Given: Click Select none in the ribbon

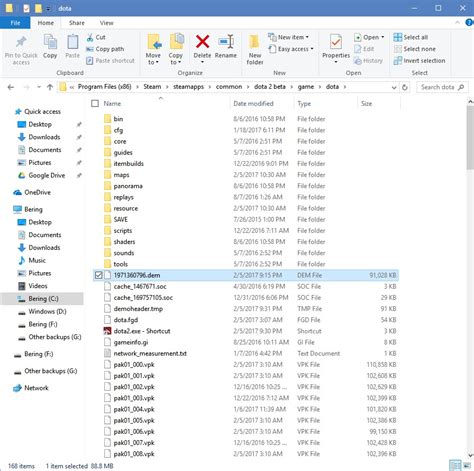Looking at the screenshot, I should point(415,49).
